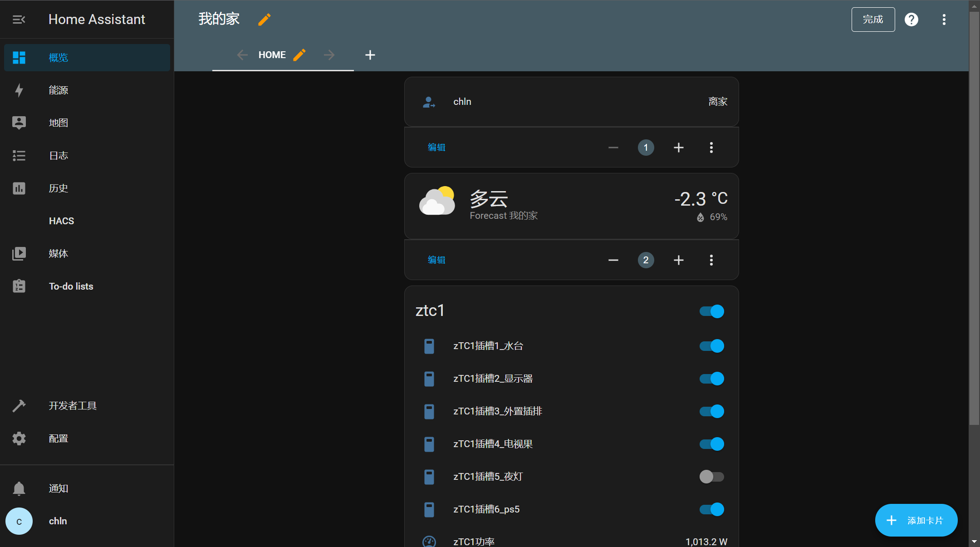The width and height of the screenshot is (980, 547).
Task: Click 编辑 for the chln card
Action: (x=436, y=148)
